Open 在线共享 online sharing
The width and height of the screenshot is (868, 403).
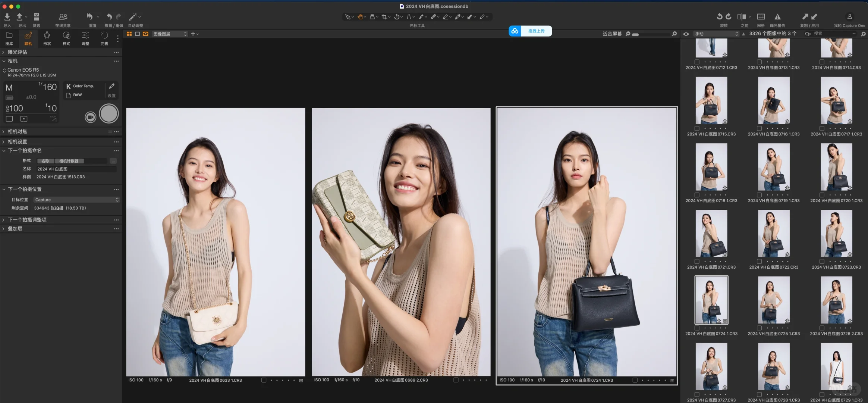click(63, 17)
